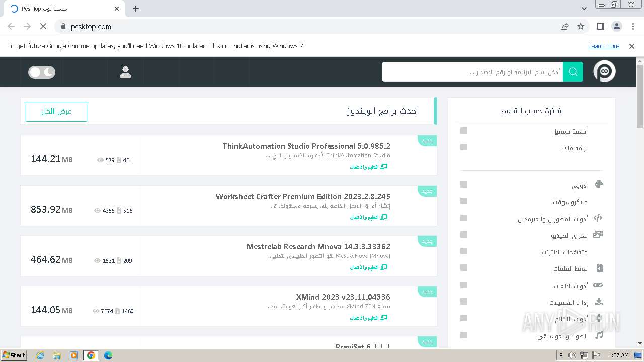Click the taskbar clock showing 1:57 AM

pos(618,355)
